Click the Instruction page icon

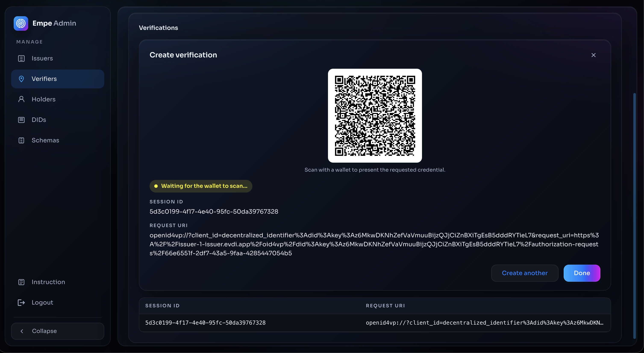pos(21,282)
